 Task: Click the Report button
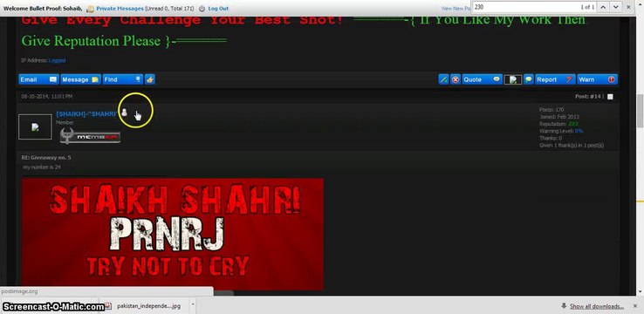tap(555, 79)
